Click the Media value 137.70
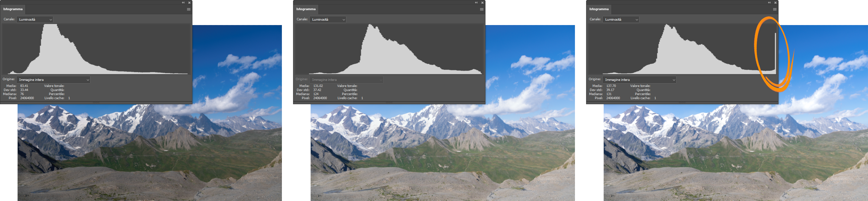The height and width of the screenshot is (201, 868). pos(611,86)
